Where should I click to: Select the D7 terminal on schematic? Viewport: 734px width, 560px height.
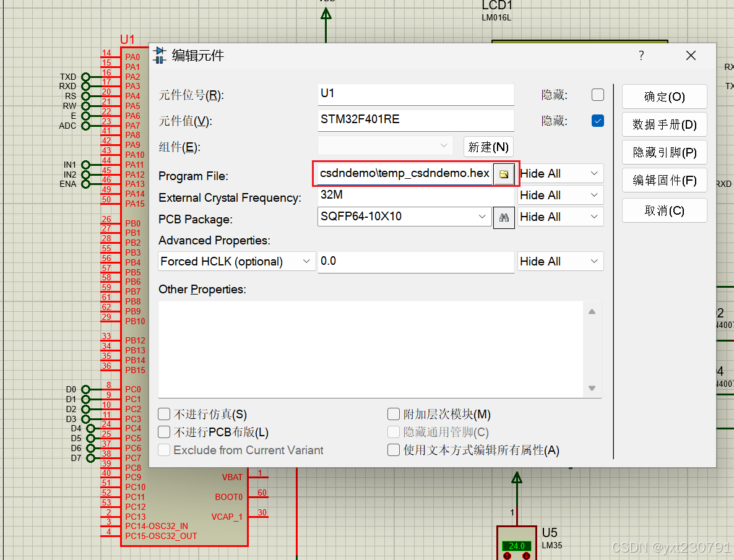(x=90, y=457)
